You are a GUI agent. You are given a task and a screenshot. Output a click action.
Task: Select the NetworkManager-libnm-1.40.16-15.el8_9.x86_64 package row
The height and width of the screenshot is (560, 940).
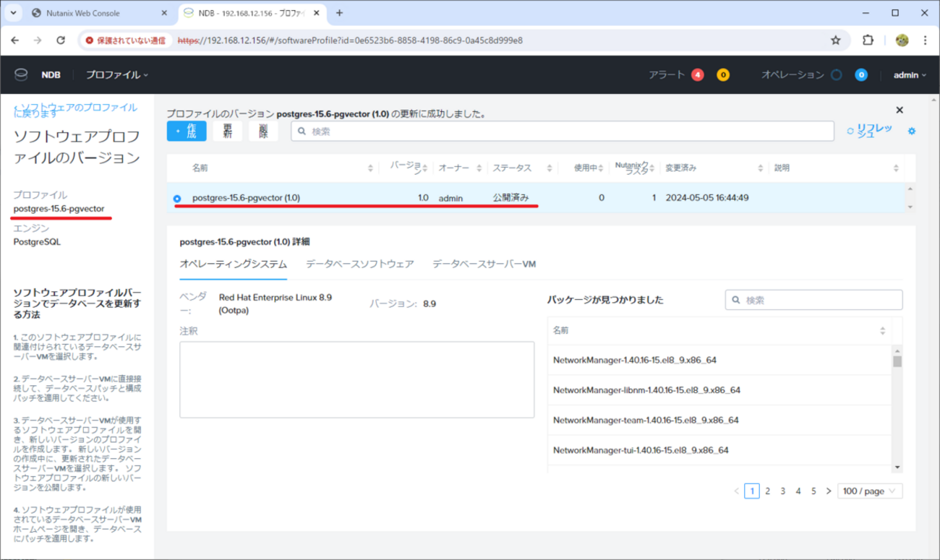point(720,390)
